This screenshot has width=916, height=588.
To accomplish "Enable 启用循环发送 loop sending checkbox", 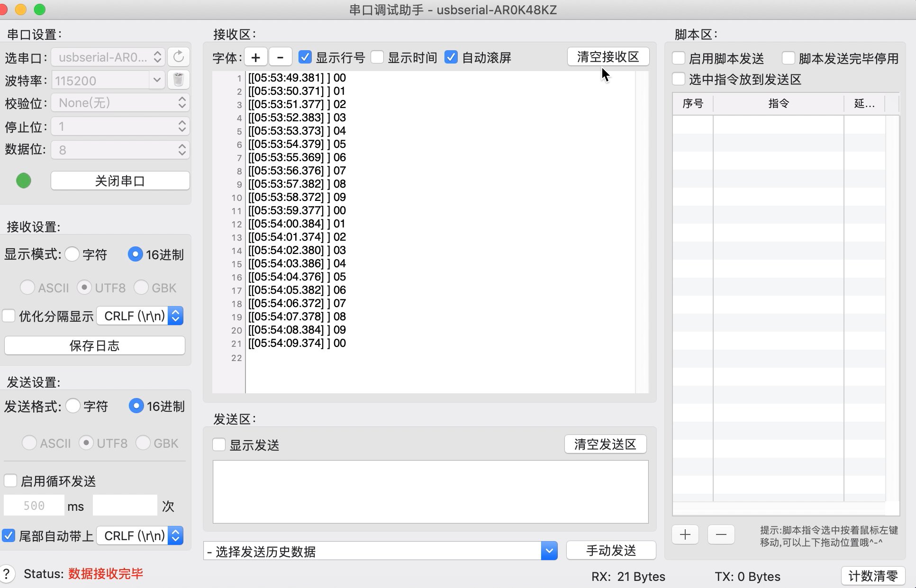I will tap(10, 481).
